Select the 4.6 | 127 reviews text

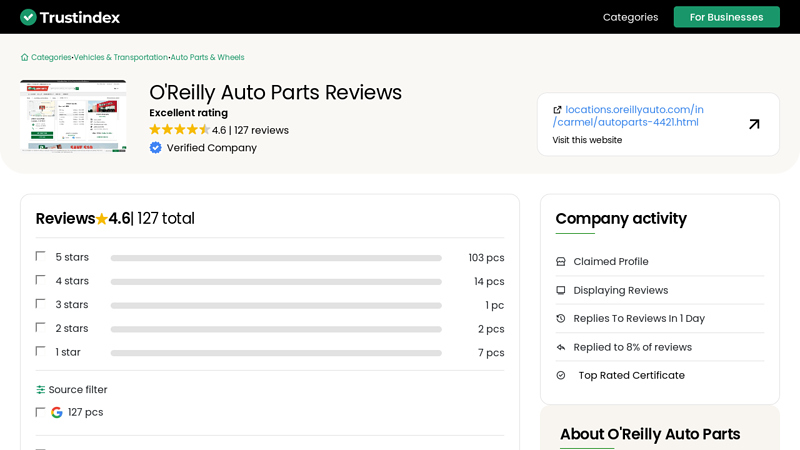pos(251,130)
